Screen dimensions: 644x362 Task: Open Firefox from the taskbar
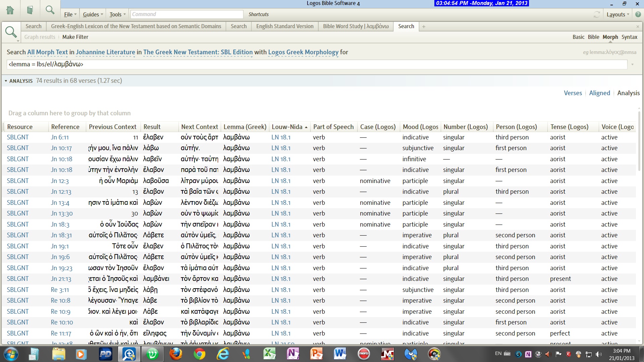pos(176,354)
